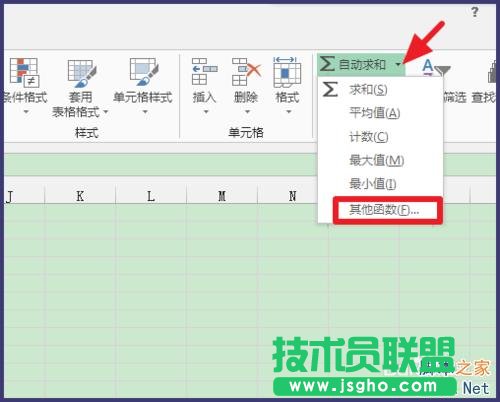Choose 求和(S) from AutoSum menu
Screen dimensions: 500x402
(x=380, y=89)
